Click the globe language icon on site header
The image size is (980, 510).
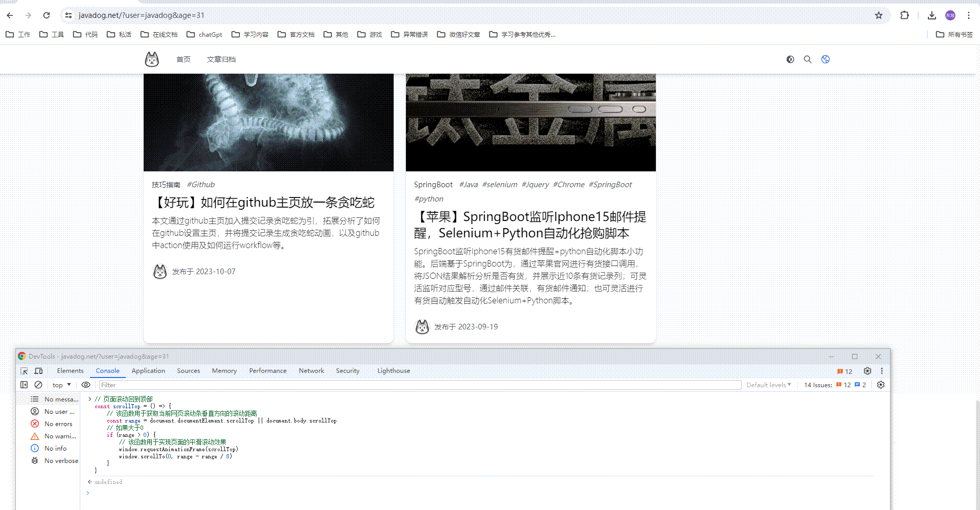[x=826, y=59]
